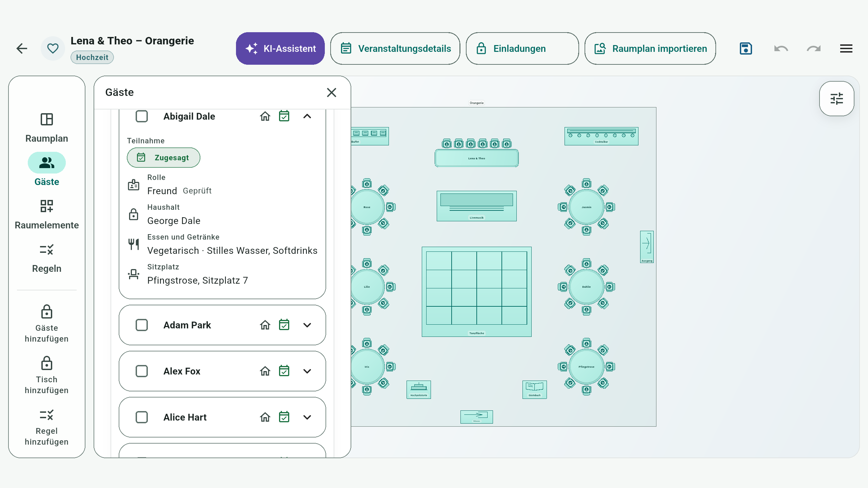Click Regel hinzufügen
The image size is (868, 488).
point(47,427)
